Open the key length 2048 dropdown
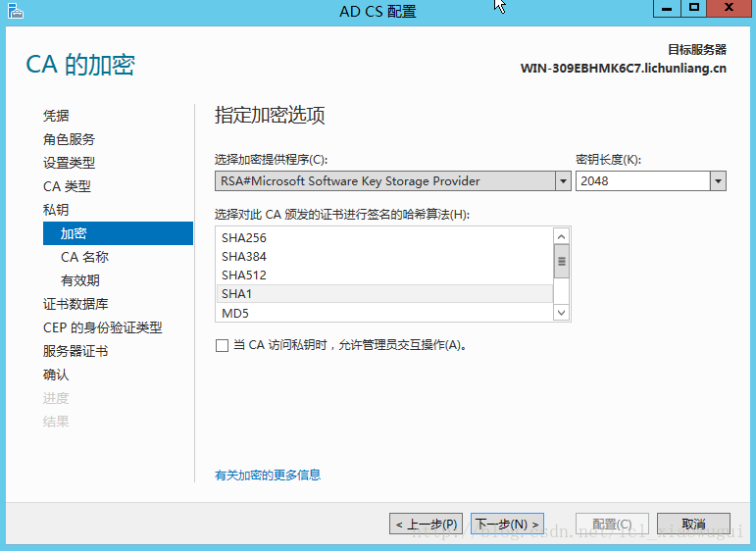The height and width of the screenshot is (551, 756). pyautogui.click(x=718, y=181)
